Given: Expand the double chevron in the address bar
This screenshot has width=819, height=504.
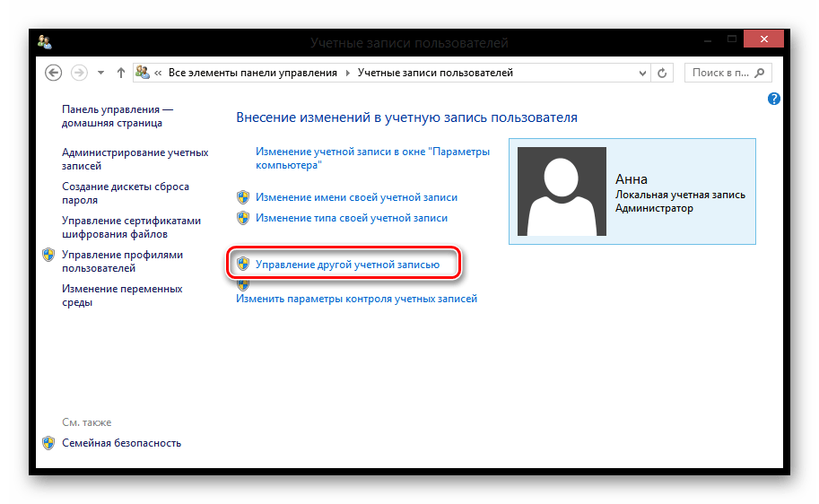Looking at the screenshot, I should point(158,74).
